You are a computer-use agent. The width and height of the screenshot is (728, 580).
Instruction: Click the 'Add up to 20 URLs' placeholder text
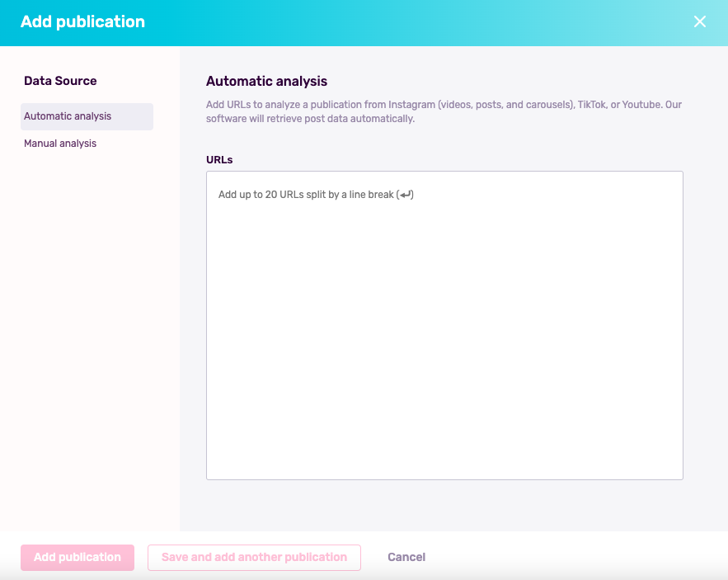coord(316,195)
